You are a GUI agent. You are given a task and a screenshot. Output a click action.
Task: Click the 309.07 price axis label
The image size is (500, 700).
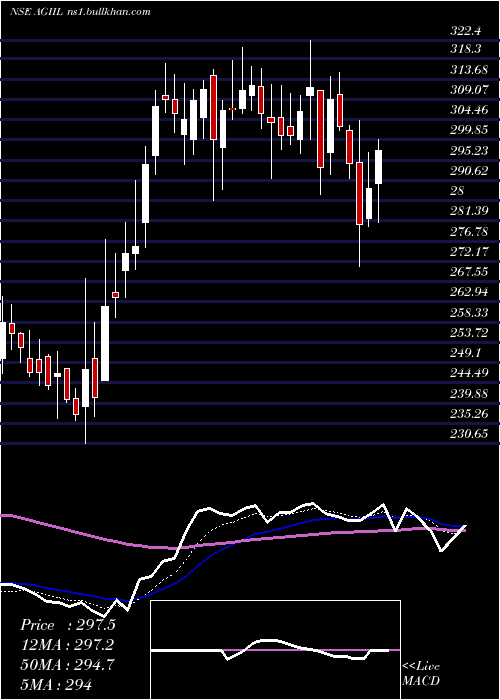[469, 90]
